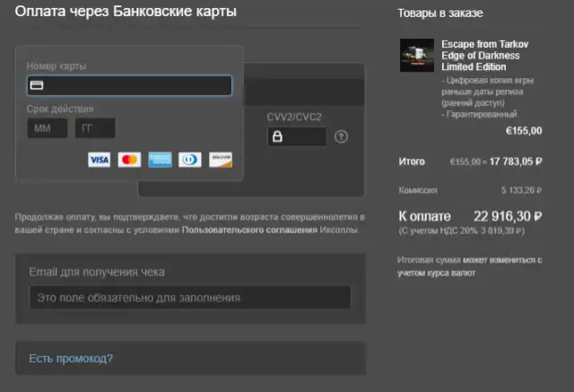This screenshot has width=574, height=392.
Task: Focus the ГГ expiry year field
Action: (x=95, y=128)
